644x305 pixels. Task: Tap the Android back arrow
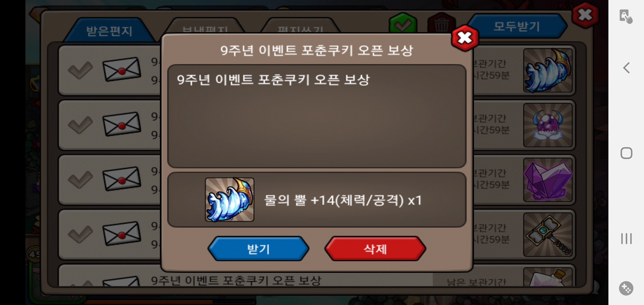pyautogui.click(x=626, y=68)
